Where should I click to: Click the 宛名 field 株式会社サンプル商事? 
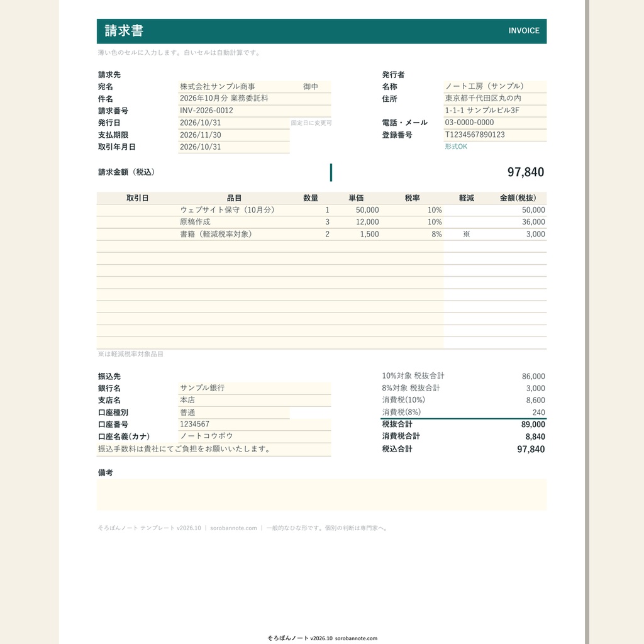[234, 87]
